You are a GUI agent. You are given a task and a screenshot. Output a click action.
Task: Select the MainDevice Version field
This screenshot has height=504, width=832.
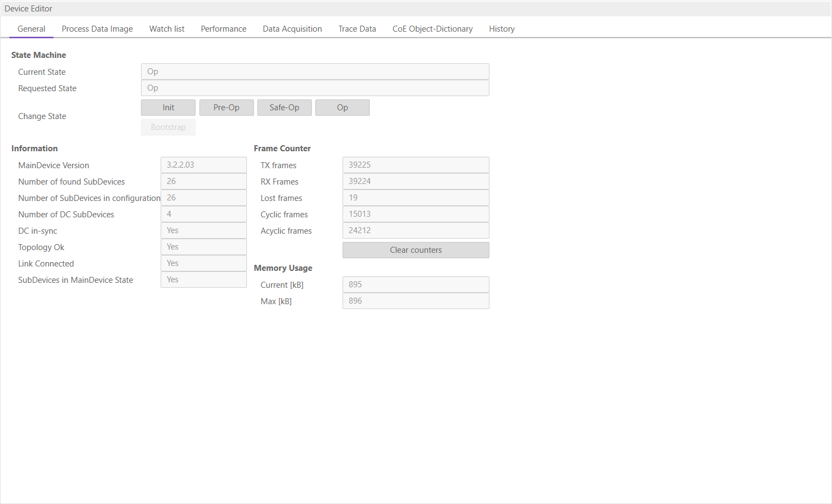[203, 165]
